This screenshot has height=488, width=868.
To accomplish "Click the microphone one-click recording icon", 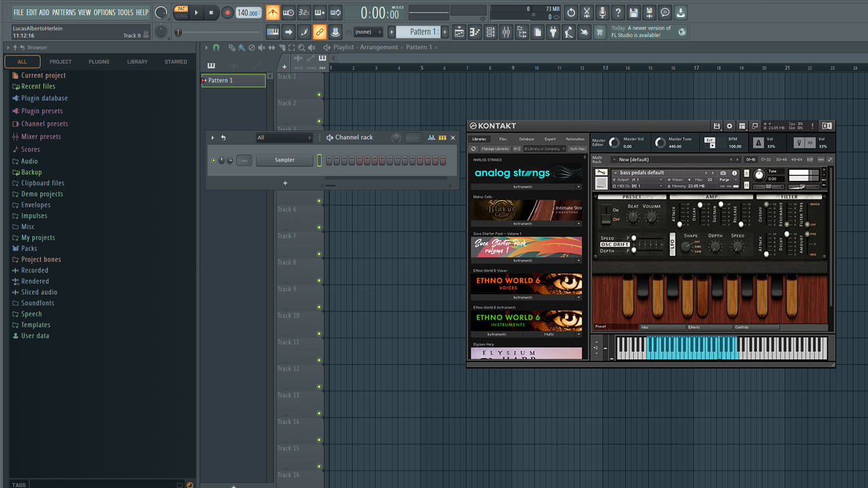I will [602, 12].
